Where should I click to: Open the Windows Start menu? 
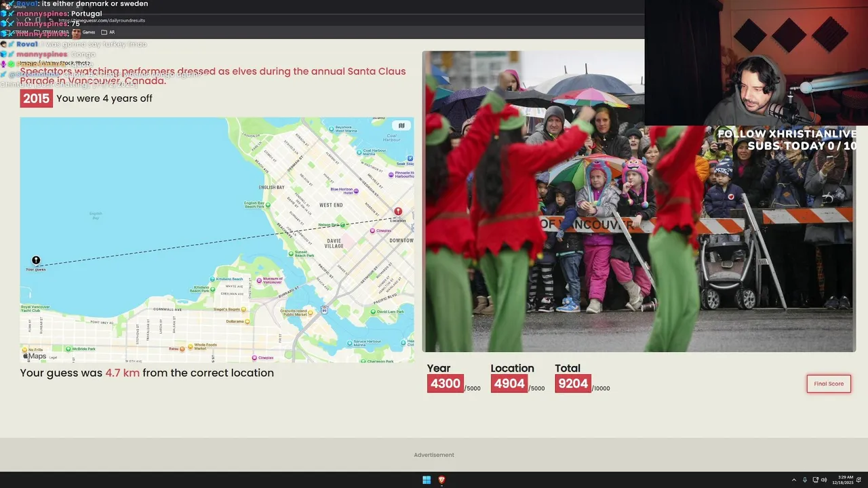(x=427, y=480)
